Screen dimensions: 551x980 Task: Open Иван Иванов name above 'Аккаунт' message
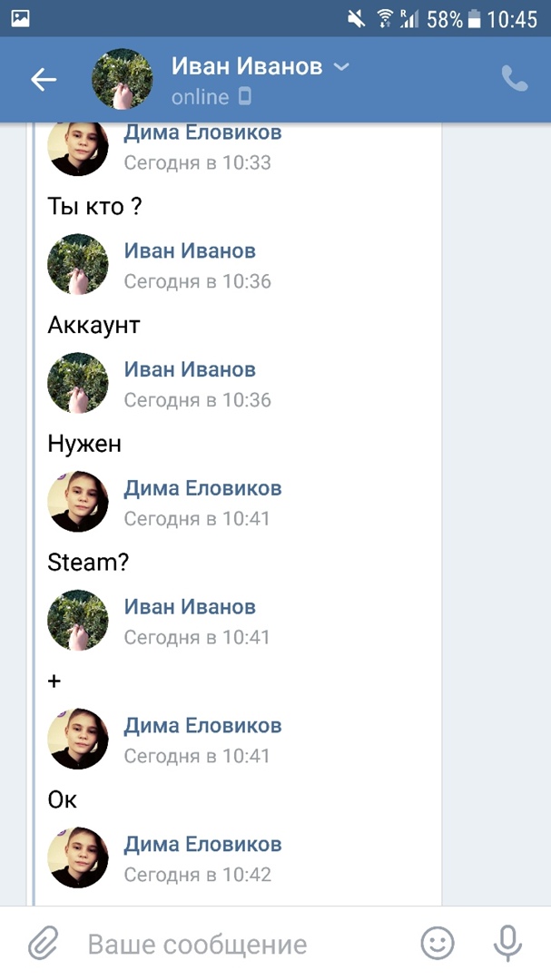pyautogui.click(x=190, y=250)
